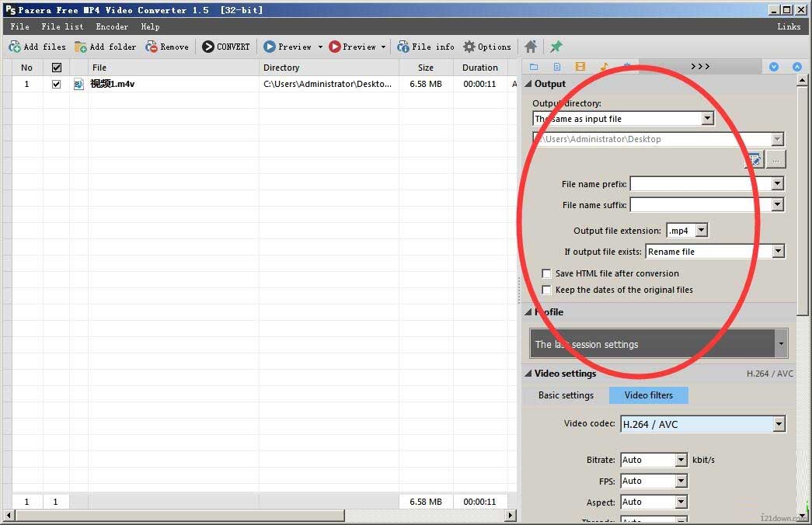Jump to Output section via folder icon
The height and width of the screenshot is (525, 812).
(534, 67)
